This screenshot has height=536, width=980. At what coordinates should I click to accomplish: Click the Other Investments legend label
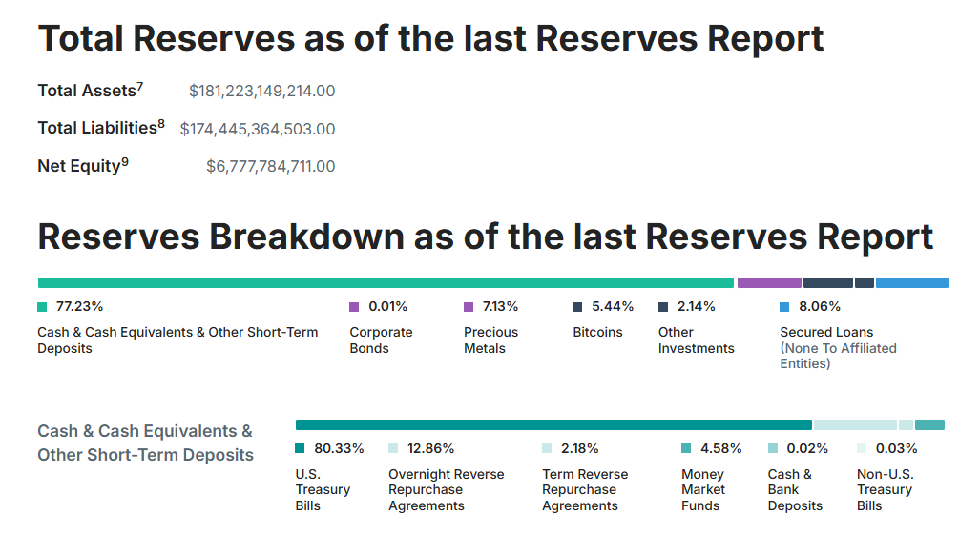tap(696, 340)
